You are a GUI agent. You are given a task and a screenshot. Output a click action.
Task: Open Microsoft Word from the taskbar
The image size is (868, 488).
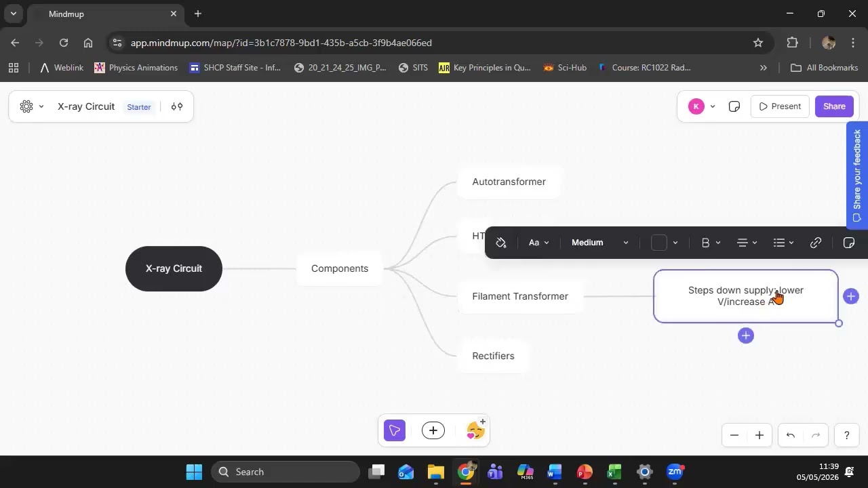pyautogui.click(x=555, y=472)
